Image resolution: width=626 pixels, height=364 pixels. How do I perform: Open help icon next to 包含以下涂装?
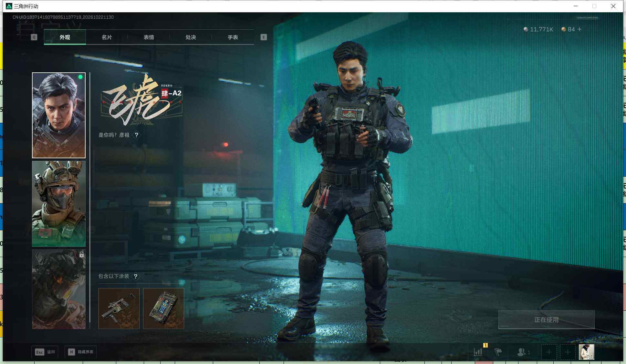[x=136, y=276]
